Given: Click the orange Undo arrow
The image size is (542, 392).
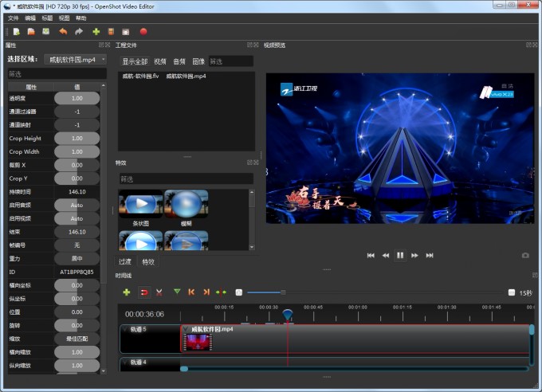Looking at the screenshot, I should coord(63,32).
